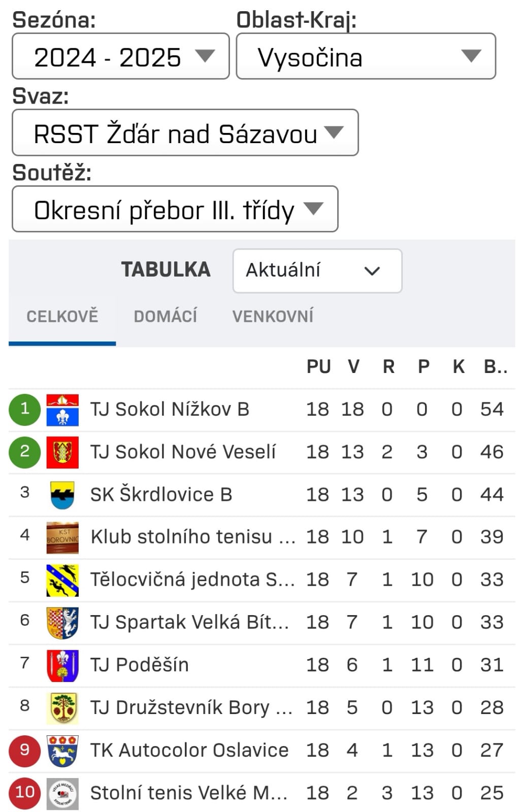Click the SK Škrdlovice B shield logo
This screenshot has width=524, height=812.
tap(62, 495)
